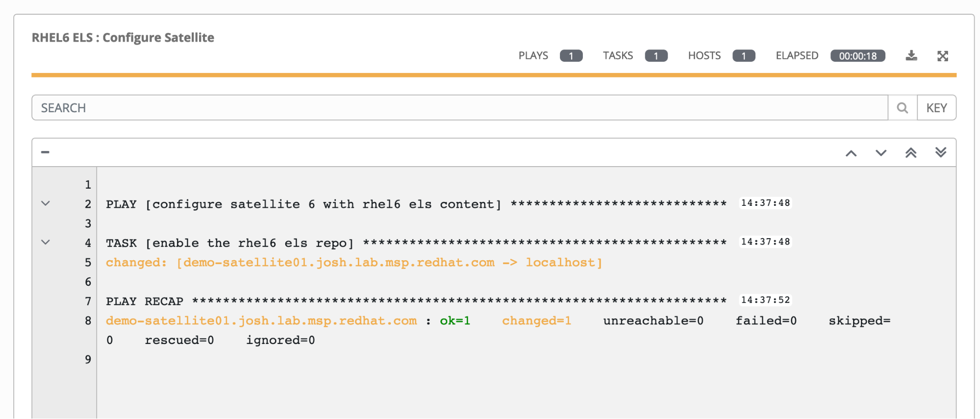Expand output panel to fullscreen
The image size is (980, 419).
coord(942,56)
